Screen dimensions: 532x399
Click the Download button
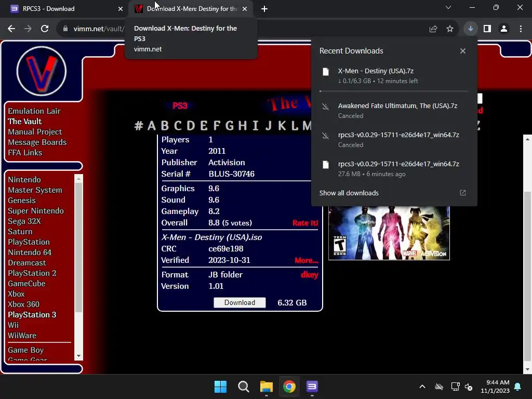click(x=240, y=303)
